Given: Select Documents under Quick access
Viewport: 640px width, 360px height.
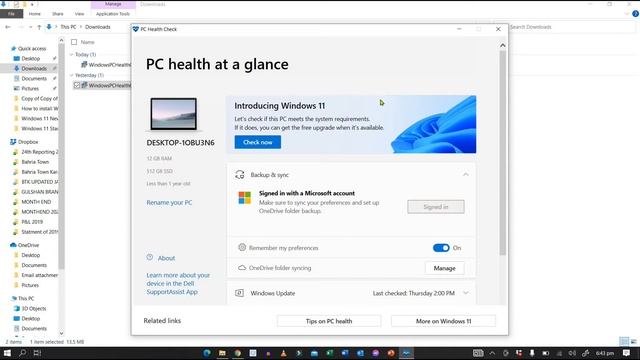Looking at the screenshot, I should [34, 78].
